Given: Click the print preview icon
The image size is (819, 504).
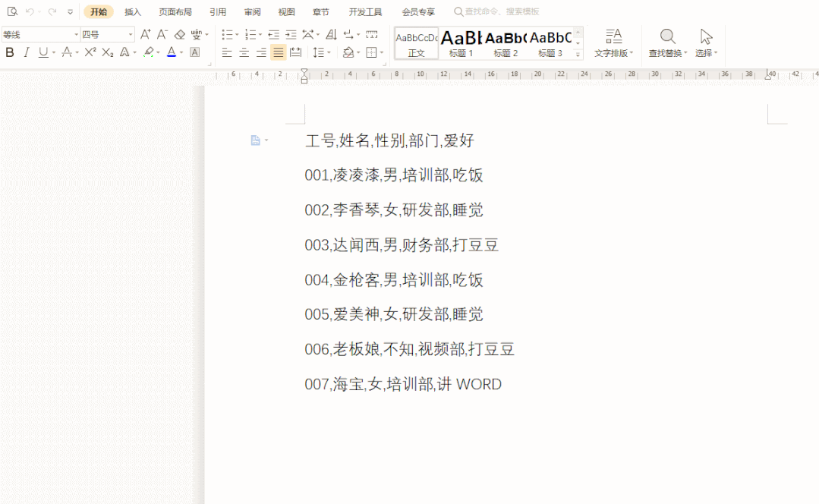Looking at the screenshot, I should (x=12, y=11).
